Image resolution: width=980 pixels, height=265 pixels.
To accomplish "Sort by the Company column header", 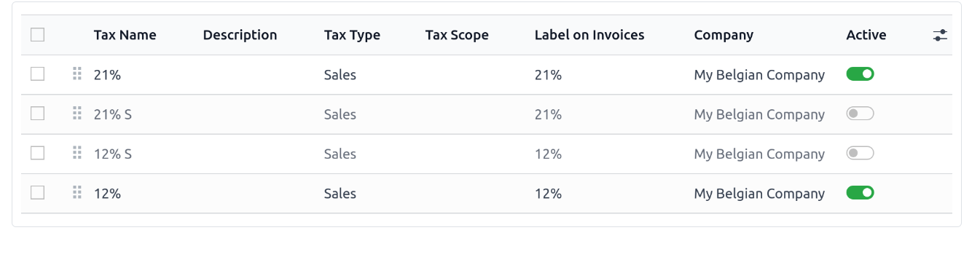I will click(724, 35).
